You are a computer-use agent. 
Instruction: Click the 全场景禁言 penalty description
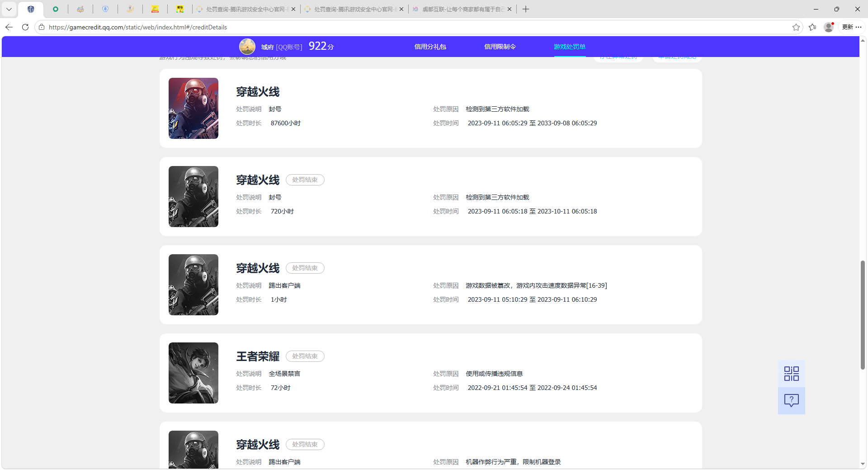pos(284,374)
